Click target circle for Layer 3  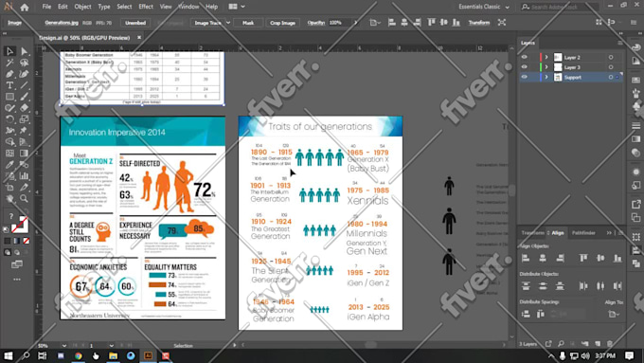611,67
